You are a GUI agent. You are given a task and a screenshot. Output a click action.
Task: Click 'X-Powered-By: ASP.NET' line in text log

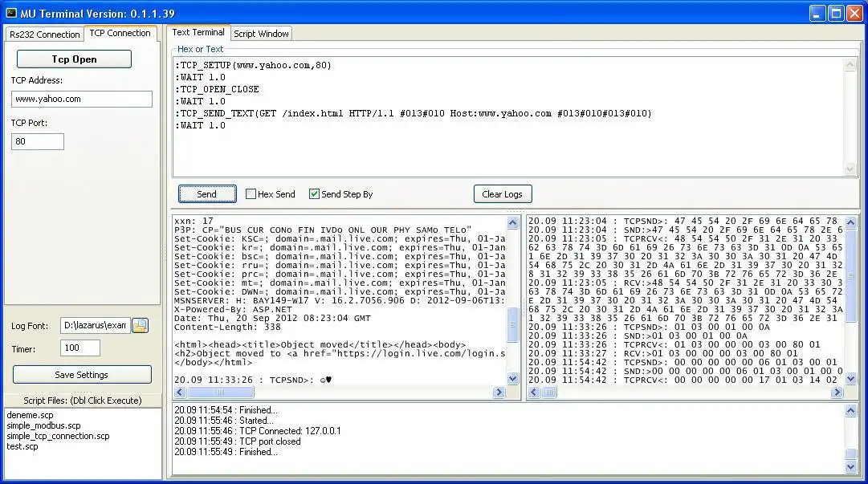click(233, 309)
